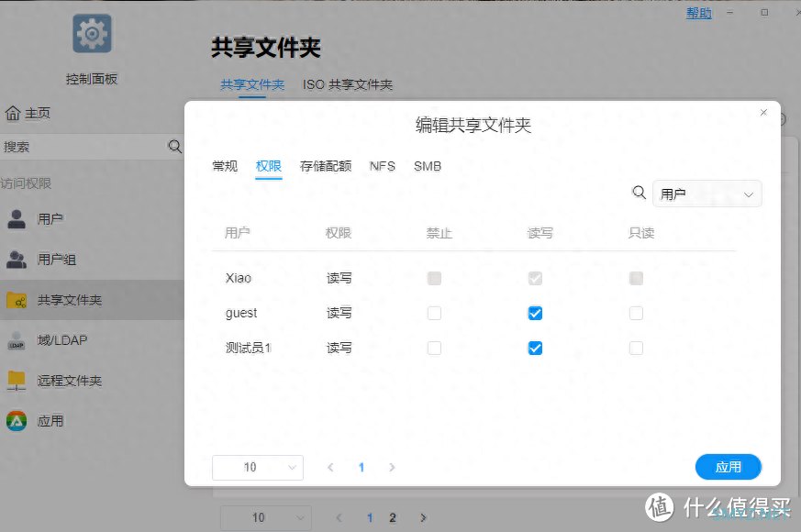Click background list's next page arrow

point(423,517)
